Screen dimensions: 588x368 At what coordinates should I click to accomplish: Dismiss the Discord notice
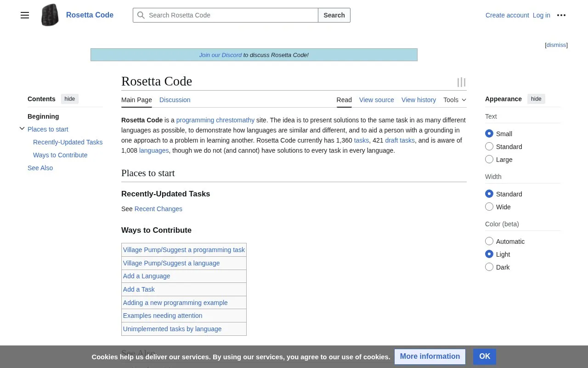pyautogui.click(x=556, y=45)
